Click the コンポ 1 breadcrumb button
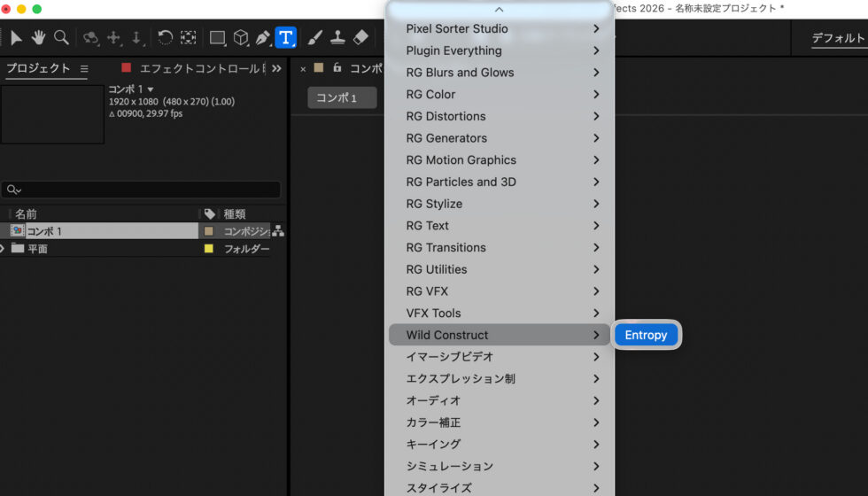The image size is (868, 496). click(x=342, y=98)
